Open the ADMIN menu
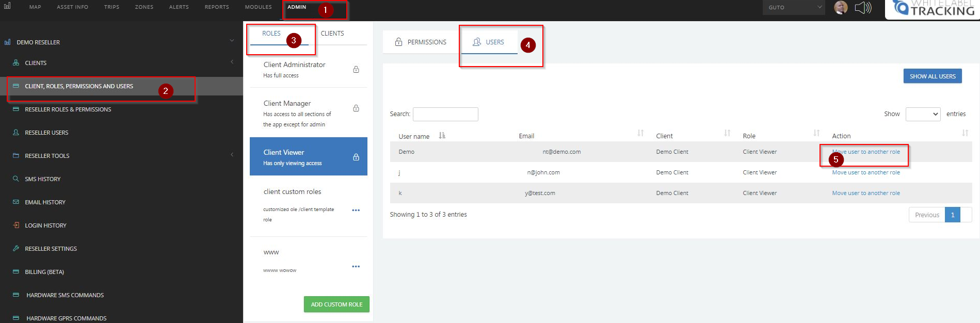The image size is (980, 323). (x=297, y=7)
